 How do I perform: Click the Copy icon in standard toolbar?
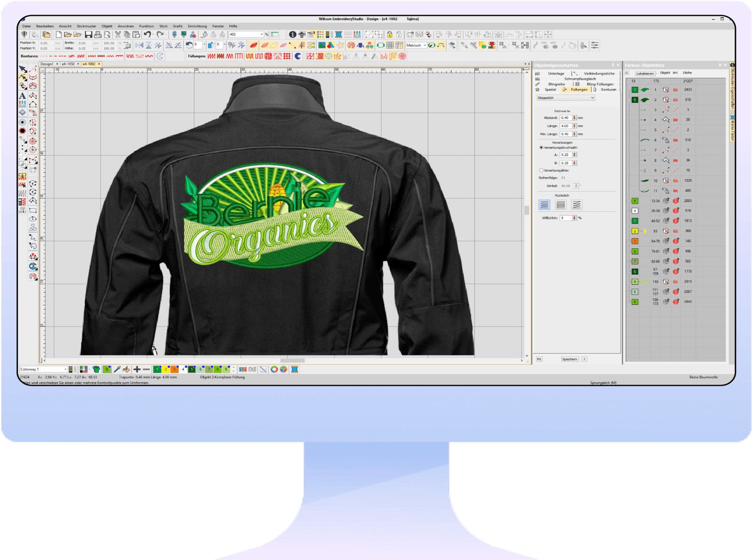[x=127, y=34]
